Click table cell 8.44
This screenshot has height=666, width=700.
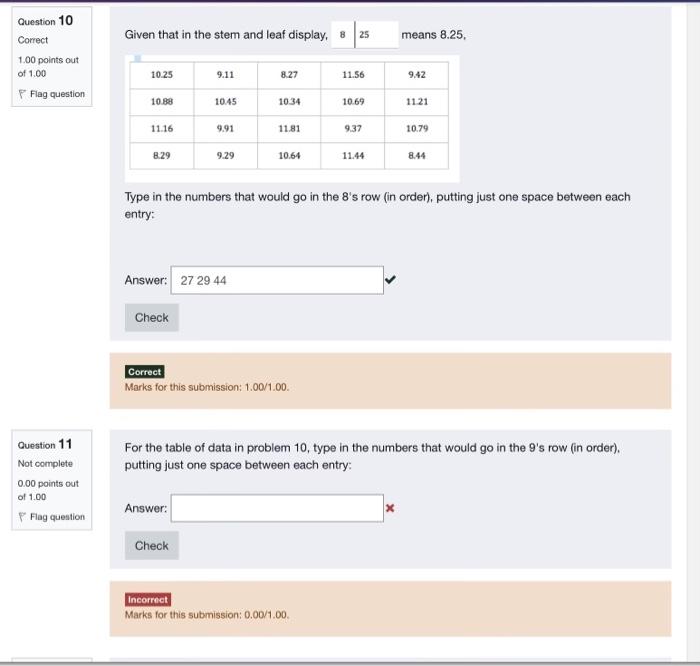coord(417,155)
